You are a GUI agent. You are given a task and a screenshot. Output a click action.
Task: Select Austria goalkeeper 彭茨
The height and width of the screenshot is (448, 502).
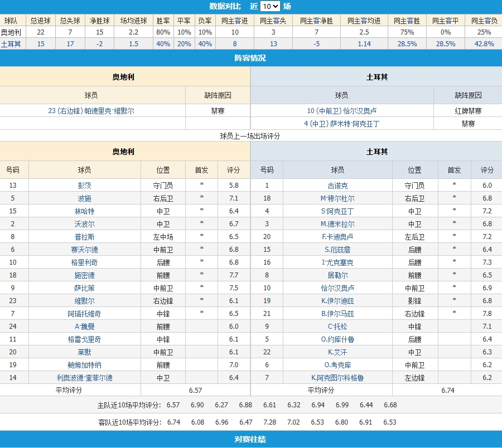click(x=85, y=186)
